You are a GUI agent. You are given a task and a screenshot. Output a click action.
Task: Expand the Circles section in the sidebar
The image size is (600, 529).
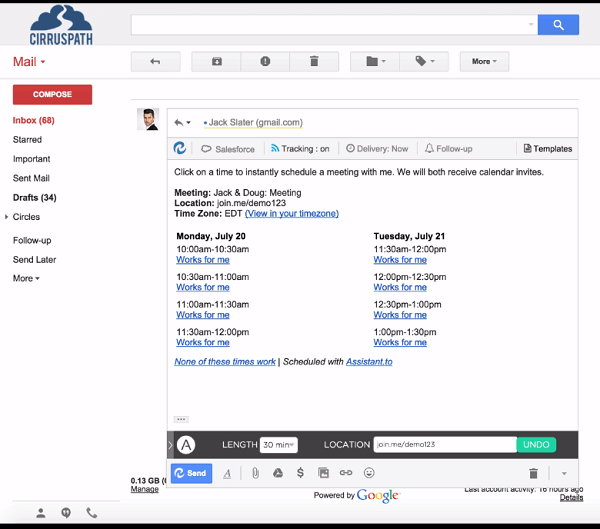pyautogui.click(x=7, y=217)
